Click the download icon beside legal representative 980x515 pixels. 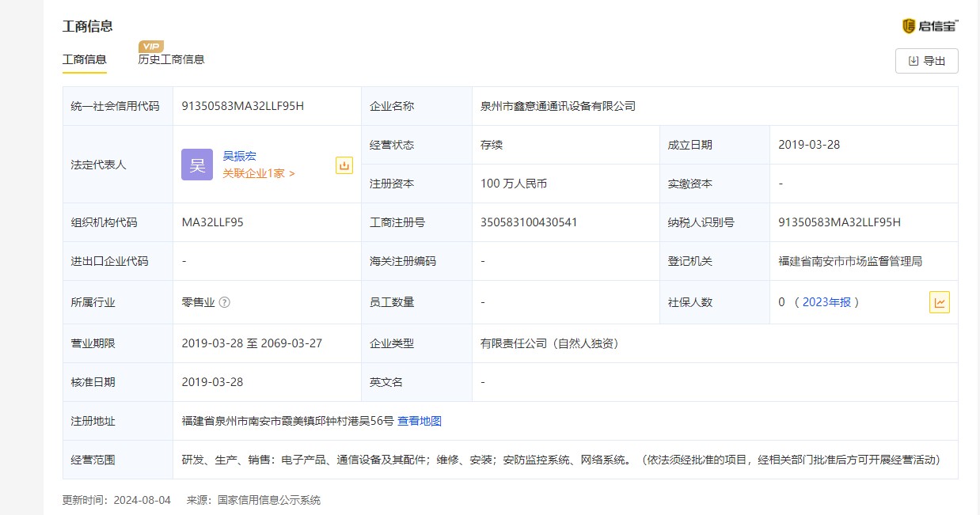coord(344,165)
